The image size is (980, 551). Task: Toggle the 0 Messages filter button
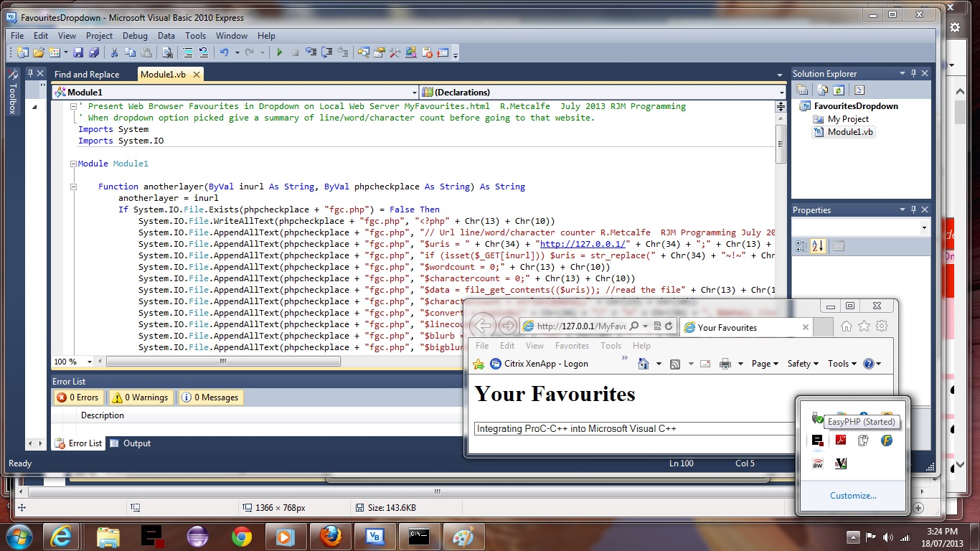pos(210,397)
